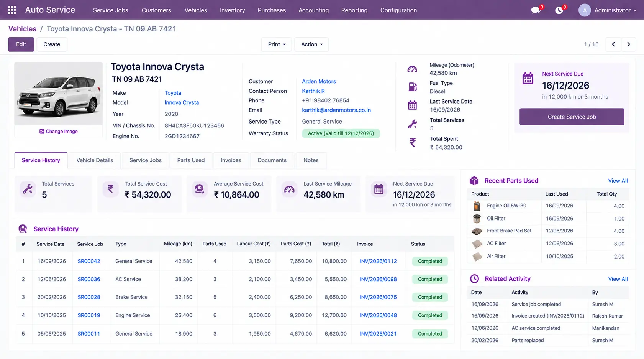The width and height of the screenshot is (644, 359).
Task: Switch to the Notes tab
Action: [x=311, y=160]
